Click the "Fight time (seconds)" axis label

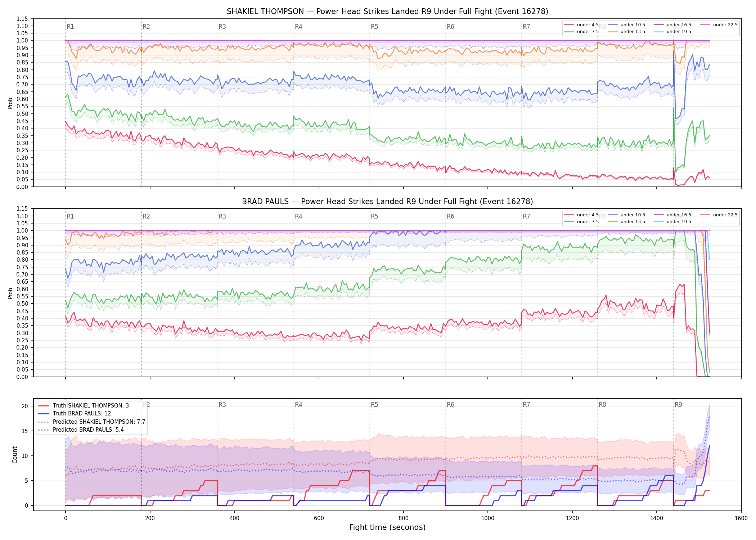[x=387, y=527]
